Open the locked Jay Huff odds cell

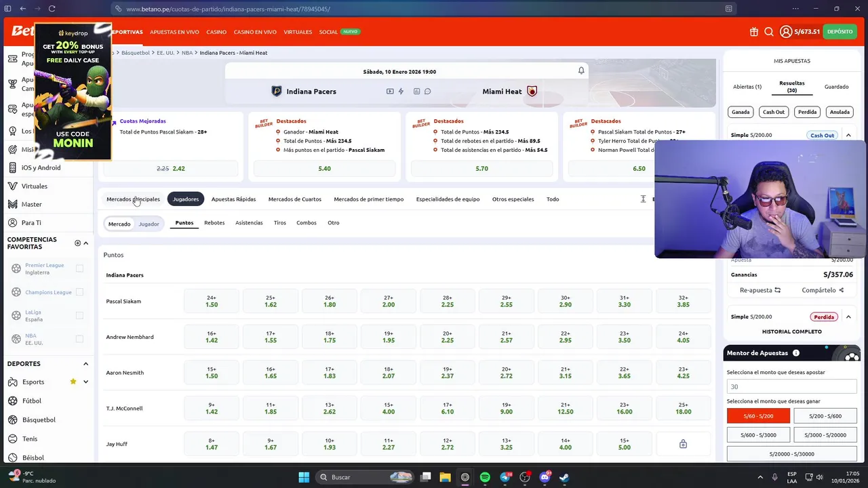[683, 444]
